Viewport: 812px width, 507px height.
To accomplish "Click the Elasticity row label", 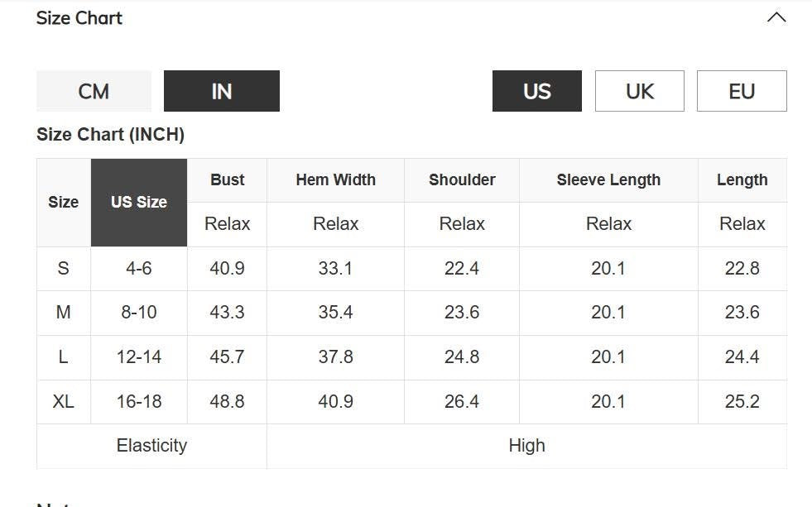I will pos(151,446).
